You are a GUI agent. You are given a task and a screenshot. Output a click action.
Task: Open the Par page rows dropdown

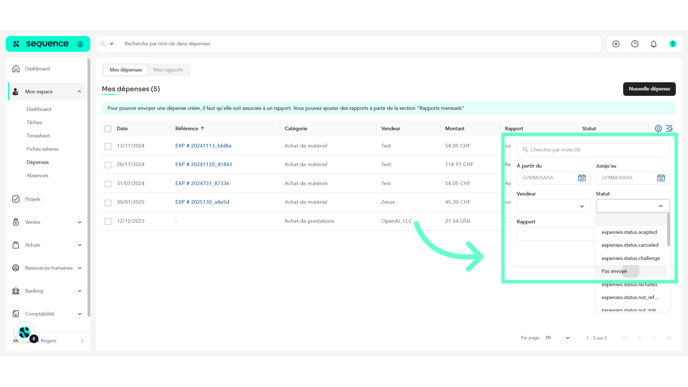(x=557, y=338)
